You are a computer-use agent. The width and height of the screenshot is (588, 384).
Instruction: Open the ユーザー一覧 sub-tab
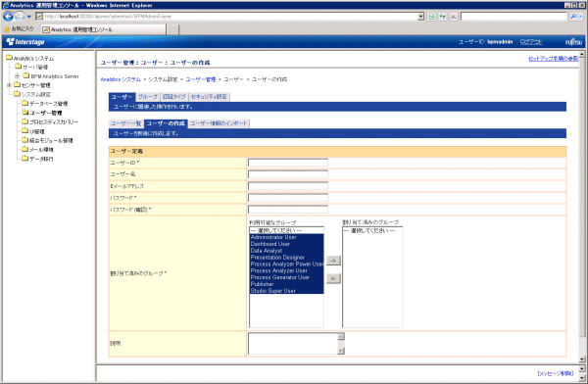click(126, 123)
